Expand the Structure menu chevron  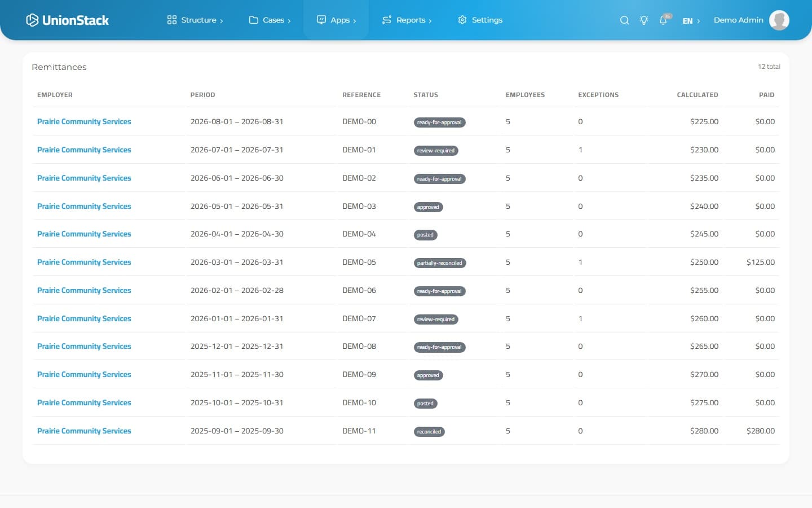point(222,21)
